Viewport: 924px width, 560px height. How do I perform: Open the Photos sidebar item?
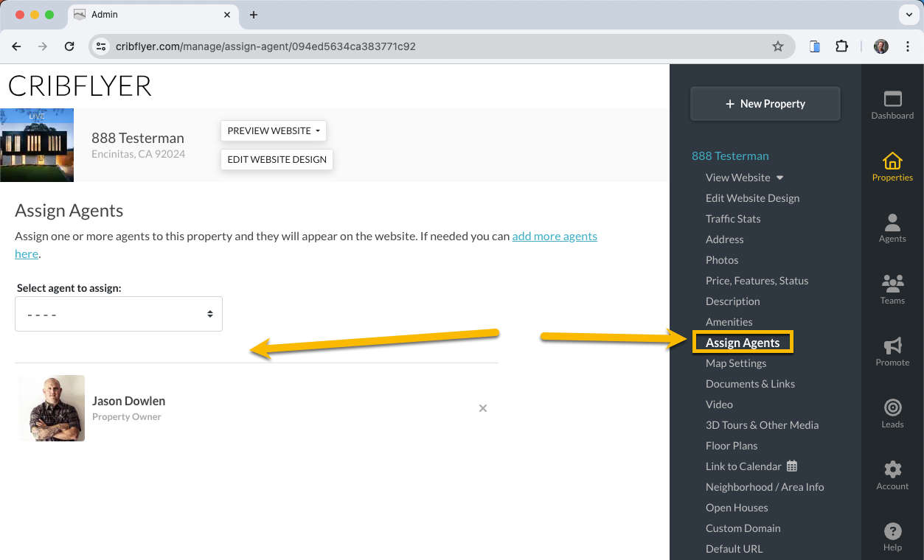coord(722,260)
